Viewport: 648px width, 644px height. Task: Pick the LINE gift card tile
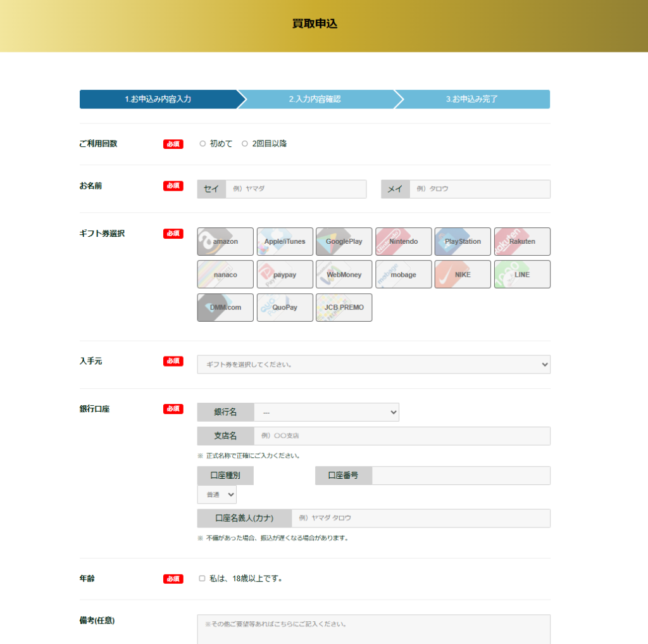(x=522, y=274)
